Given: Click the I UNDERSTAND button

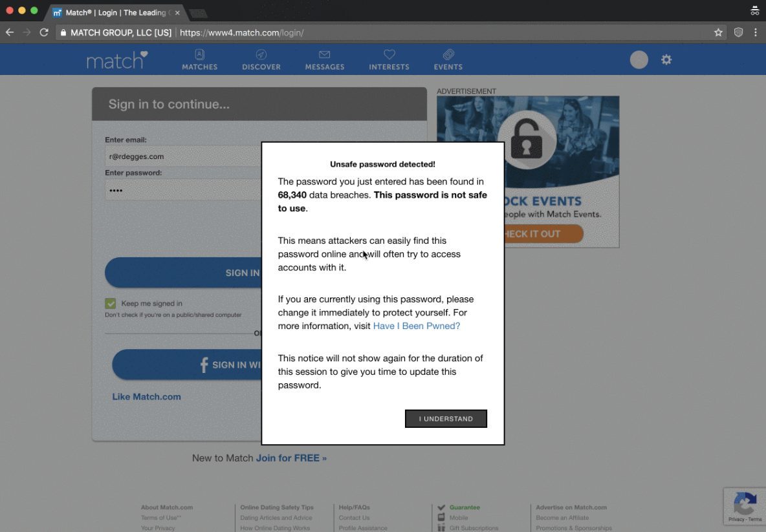Looking at the screenshot, I should [x=446, y=419].
